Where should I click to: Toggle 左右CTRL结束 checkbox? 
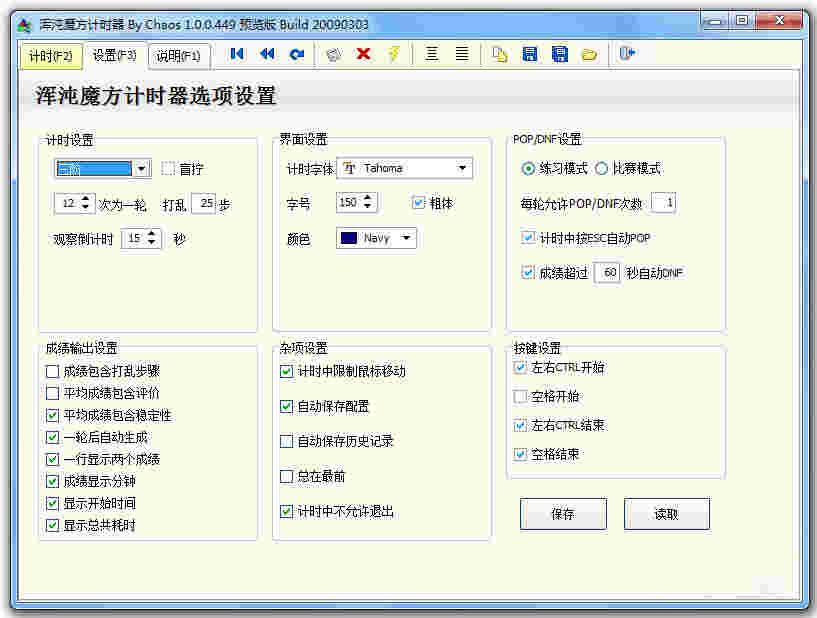[x=520, y=425]
